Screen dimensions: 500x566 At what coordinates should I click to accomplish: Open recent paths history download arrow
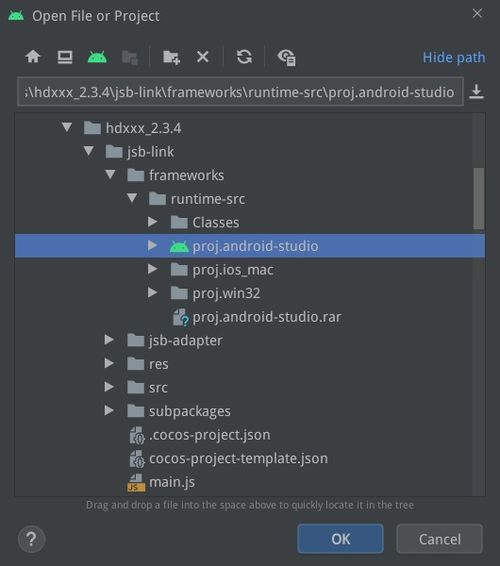pyautogui.click(x=477, y=92)
